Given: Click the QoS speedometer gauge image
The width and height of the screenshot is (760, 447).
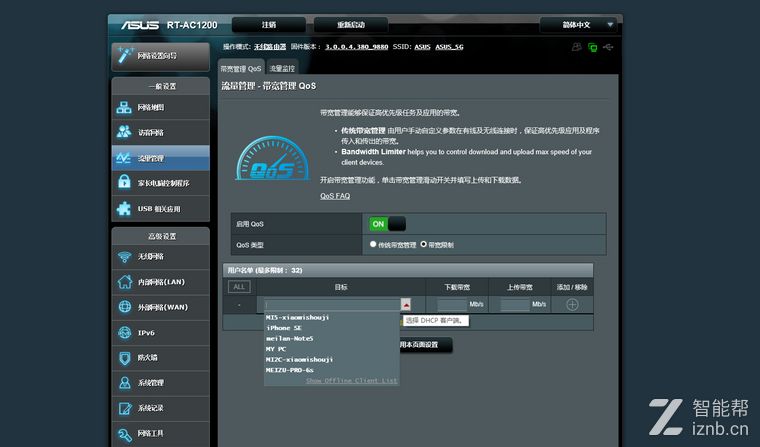Looking at the screenshot, I should point(272,159).
